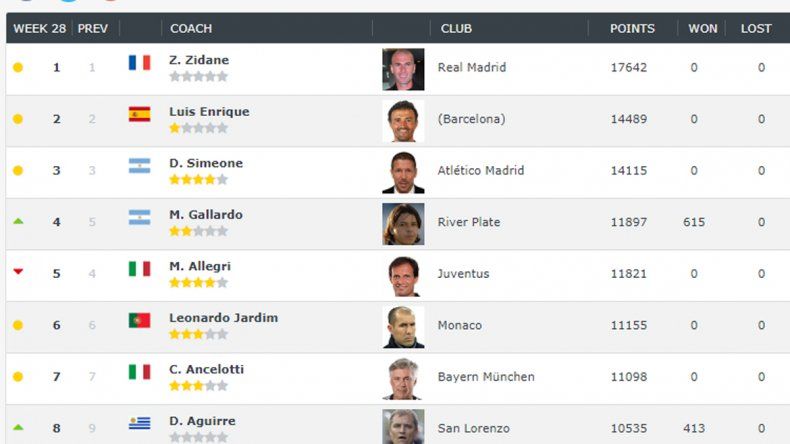Click the red down arrow for M. Allegri
Viewport: 790px width, 444px height.
point(17,273)
